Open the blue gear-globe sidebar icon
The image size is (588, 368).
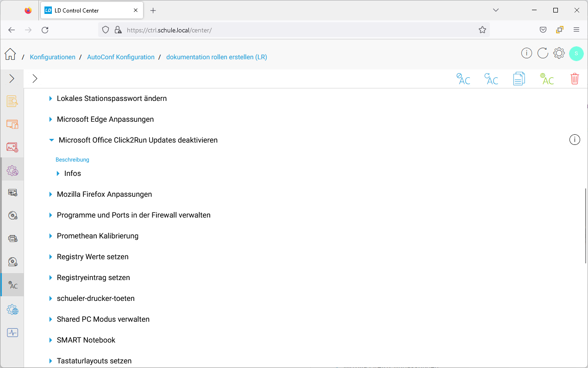click(12, 310)
